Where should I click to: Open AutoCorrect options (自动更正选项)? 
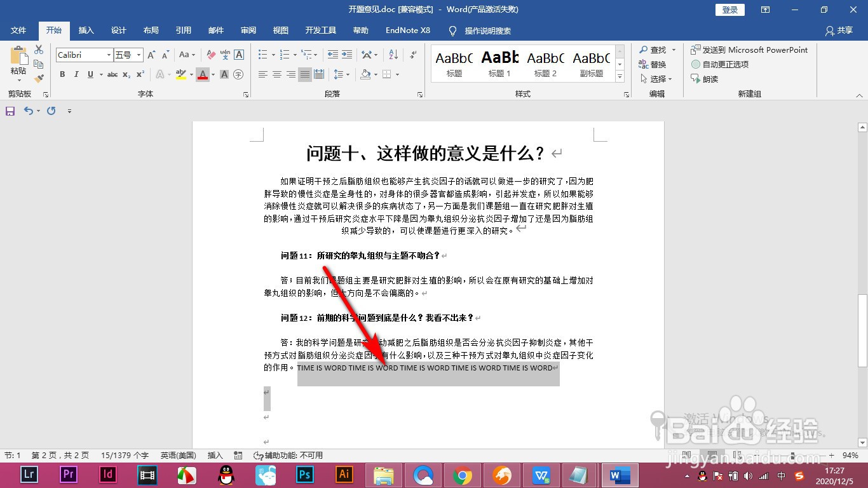coord(720,64)
